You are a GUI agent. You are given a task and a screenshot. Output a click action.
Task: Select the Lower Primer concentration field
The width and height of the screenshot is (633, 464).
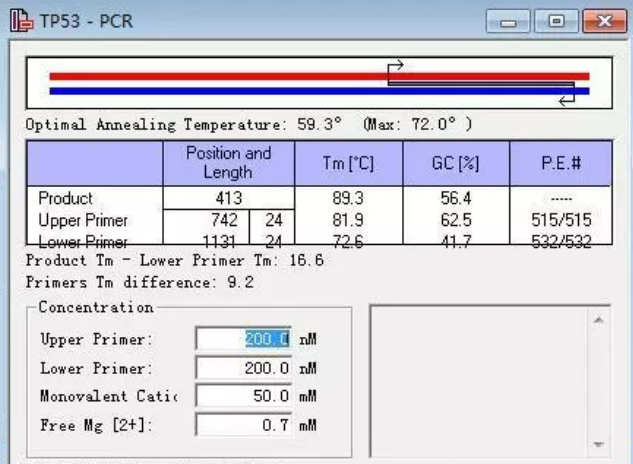(243, 367)
